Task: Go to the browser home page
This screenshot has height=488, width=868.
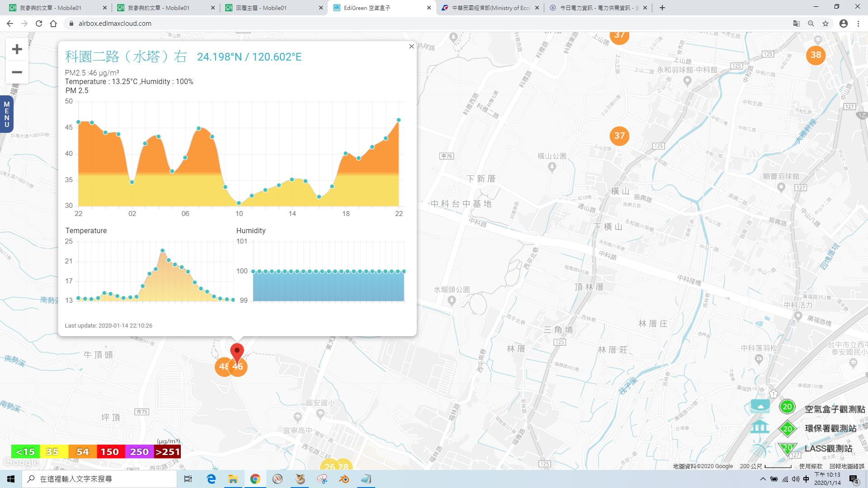Action: click(x=53, y=23)
